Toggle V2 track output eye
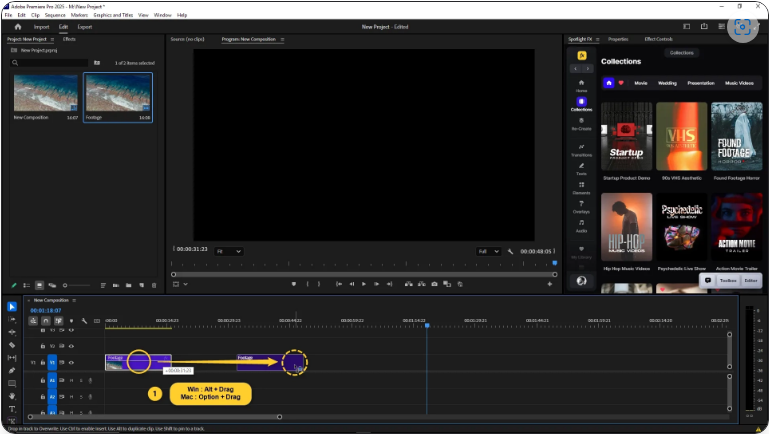The width and height of the screenshot is (769, 434). pyautogui.click(x=71, y=346)
